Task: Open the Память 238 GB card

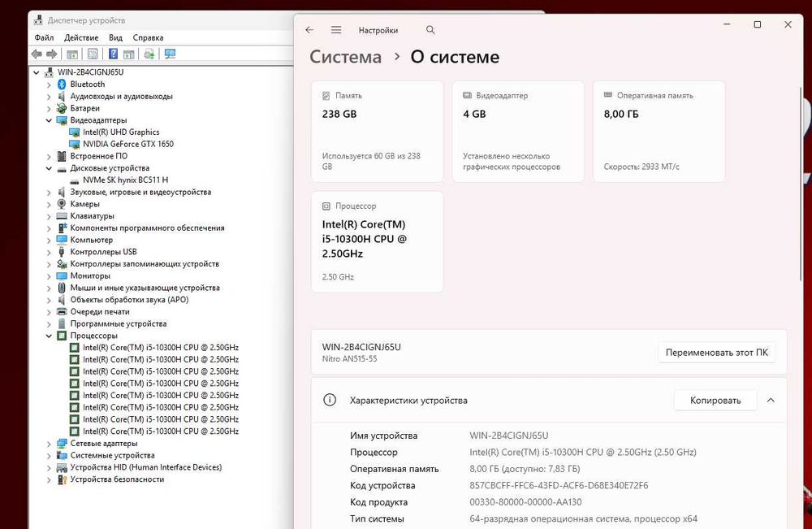Action: click(377, 132)
